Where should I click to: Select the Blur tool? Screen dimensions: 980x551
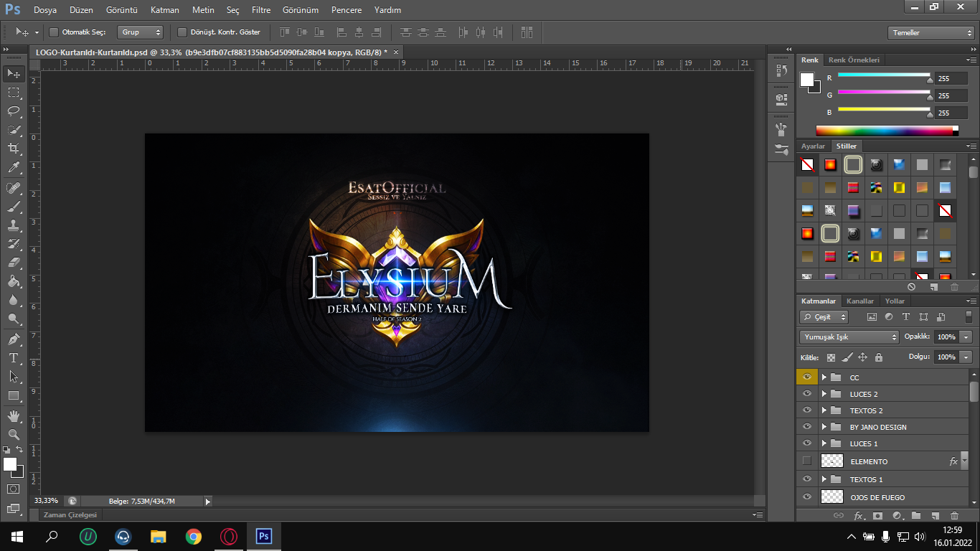pyautogui.click(x=14, y=300)
